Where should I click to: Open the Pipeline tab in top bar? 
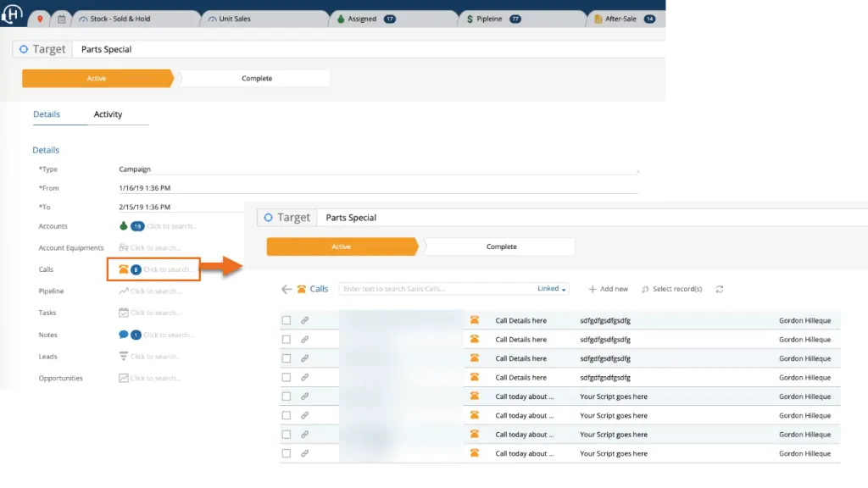tap(492, 19)
